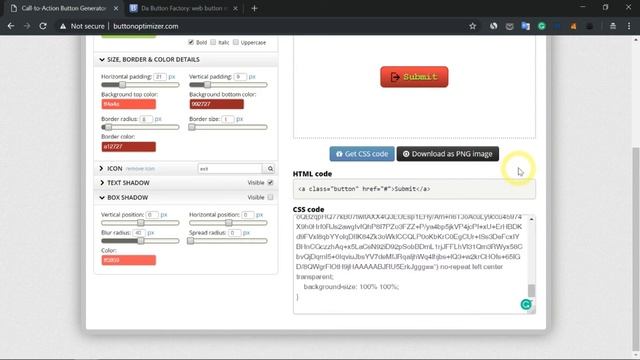Click the Horizontal padding slider handle
The height and width of the screenshot is (360, 640).
point(122,84)
